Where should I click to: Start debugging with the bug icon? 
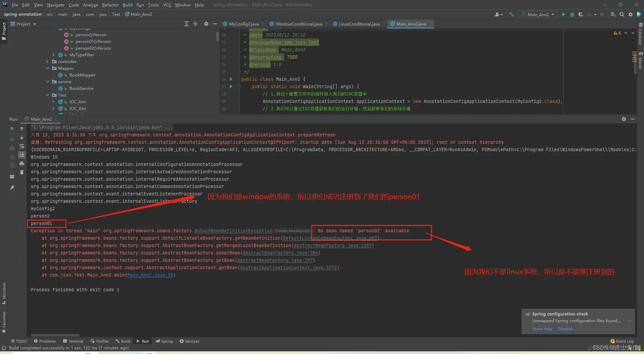click(572, 14)
